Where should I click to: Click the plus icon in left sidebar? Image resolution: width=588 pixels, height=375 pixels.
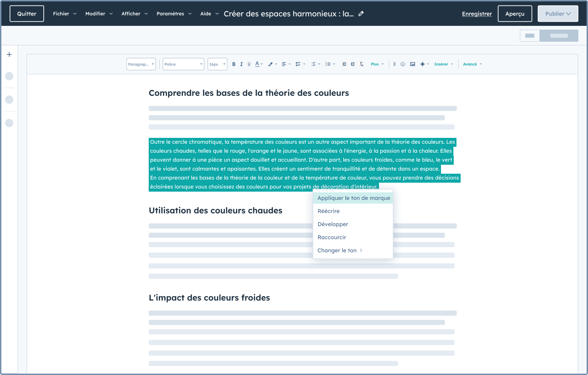click(9, 54)
